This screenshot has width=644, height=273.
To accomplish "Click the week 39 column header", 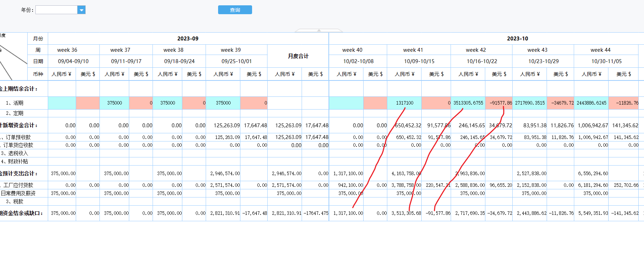I will [231, 50].
